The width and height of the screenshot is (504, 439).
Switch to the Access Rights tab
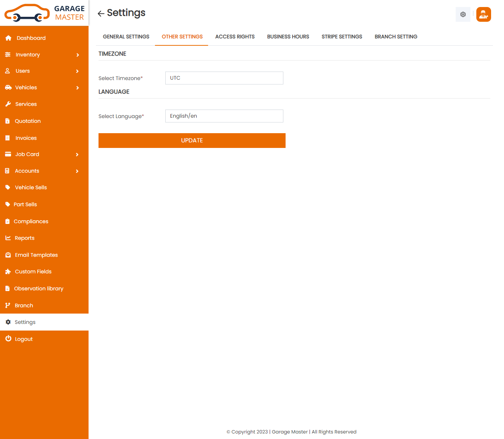tap(235, 37)
